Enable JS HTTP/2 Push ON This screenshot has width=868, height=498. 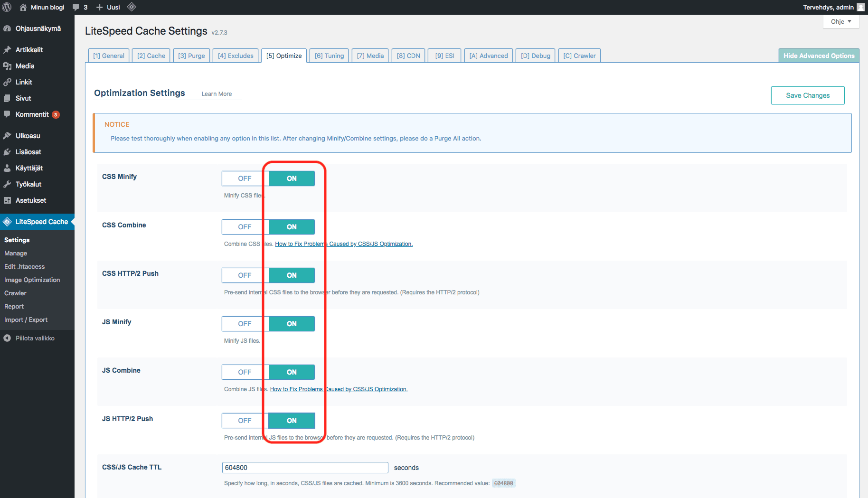pos(292,421)
